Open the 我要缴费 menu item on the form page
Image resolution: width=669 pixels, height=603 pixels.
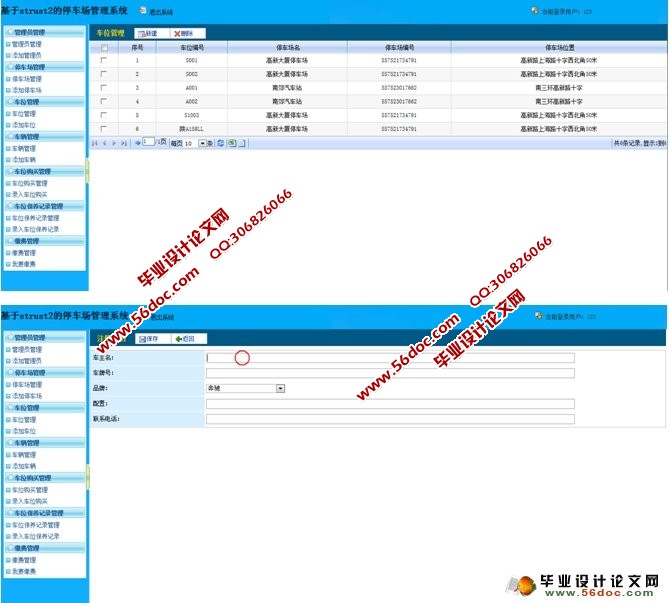(x=23, y=571)
